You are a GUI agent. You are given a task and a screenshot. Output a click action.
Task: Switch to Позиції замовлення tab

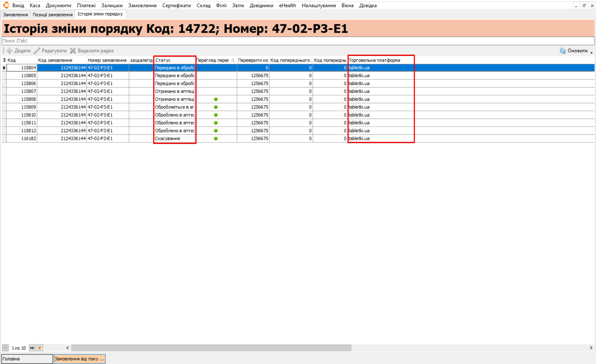coord(52,15)
